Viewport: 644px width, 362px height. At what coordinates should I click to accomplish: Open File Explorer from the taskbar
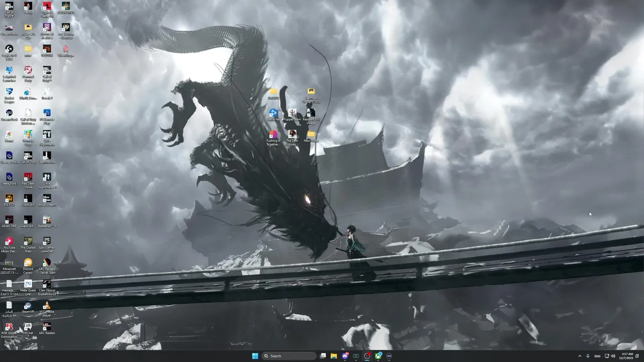click(x=334, y=356)
